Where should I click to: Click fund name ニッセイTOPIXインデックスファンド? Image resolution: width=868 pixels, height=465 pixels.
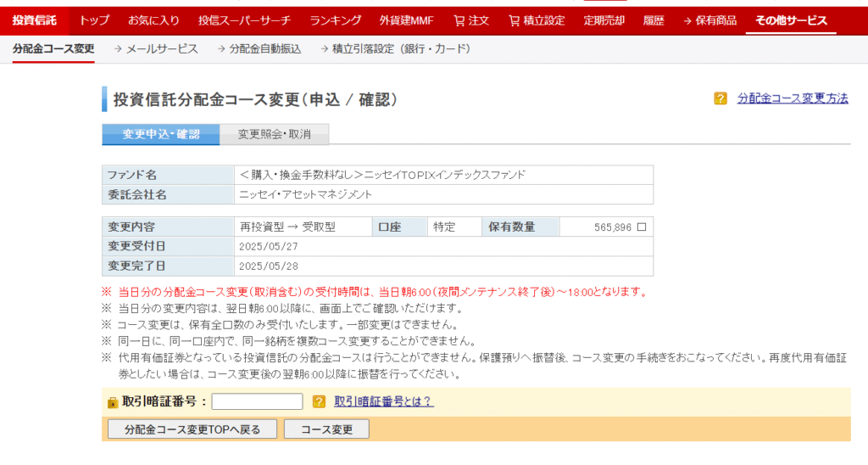[x=444, y=175]
